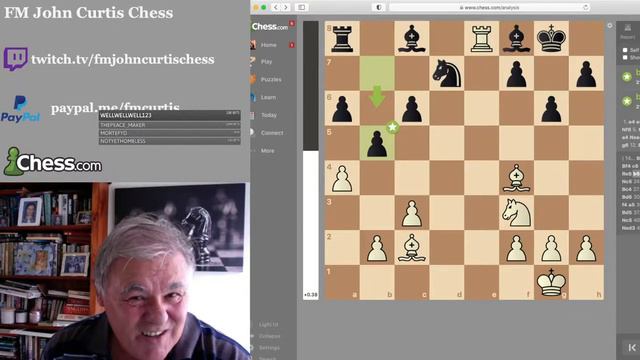Open Settings in sidebar bottom

tap(269, 348)
